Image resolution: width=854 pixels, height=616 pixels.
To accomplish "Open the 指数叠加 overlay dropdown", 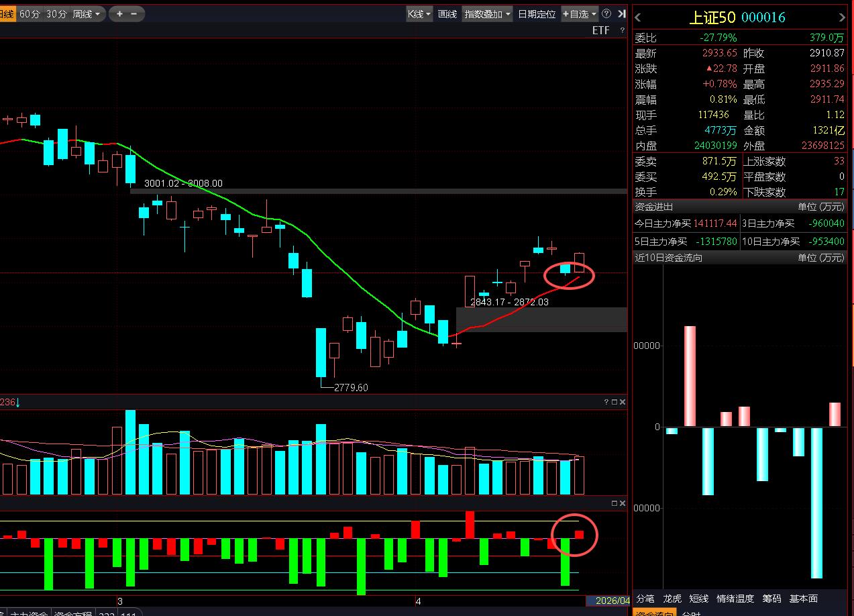I will (x=487, y=13).
